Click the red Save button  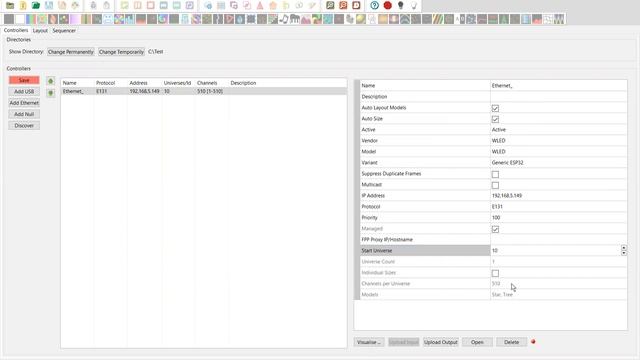pyautogui.click(x=24, y=80)
